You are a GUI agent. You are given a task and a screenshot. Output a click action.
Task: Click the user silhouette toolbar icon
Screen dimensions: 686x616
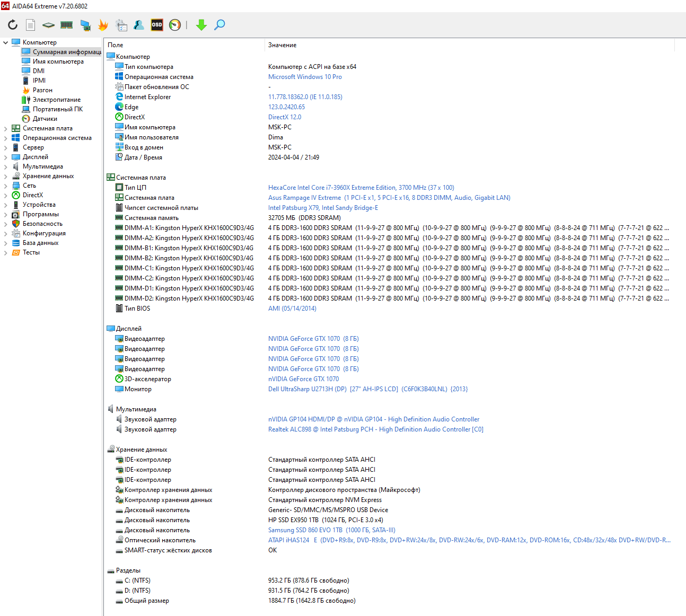tap(139, 25)
